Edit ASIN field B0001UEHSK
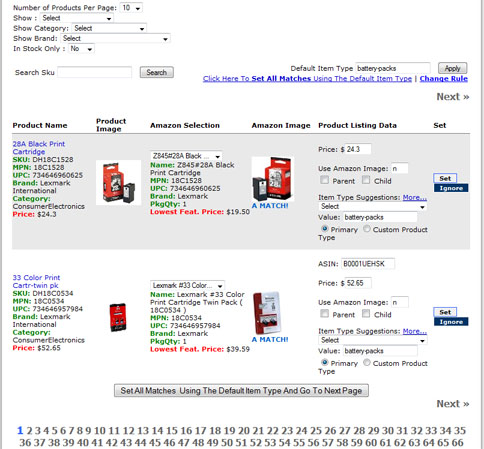Viewport: 484px width, 449px height. 368,264
